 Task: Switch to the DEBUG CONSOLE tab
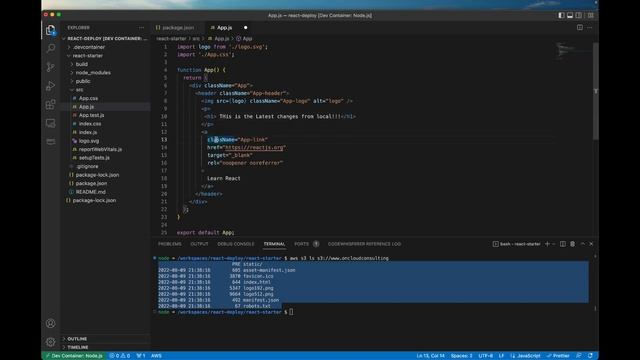[x=236, y=244]
